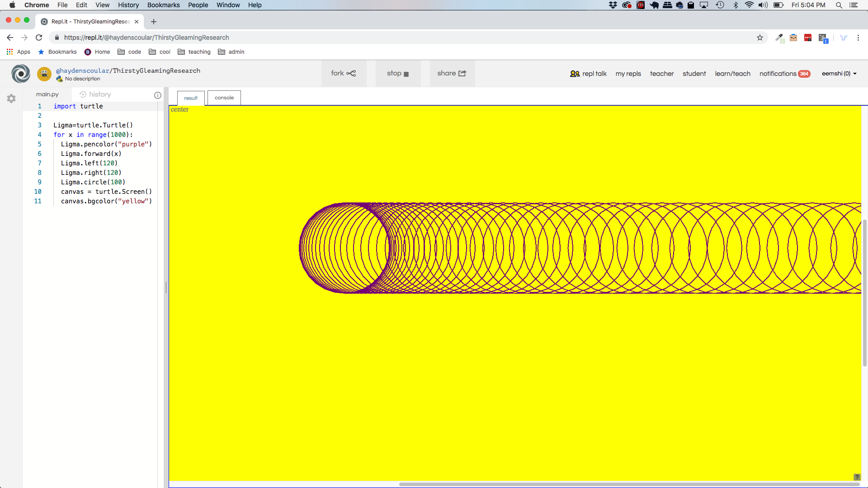Viewport: 868px width, 488px height.
Task: Click the haydenscoular user avatar
Action: pyautogui.click(x=44, y=74)
